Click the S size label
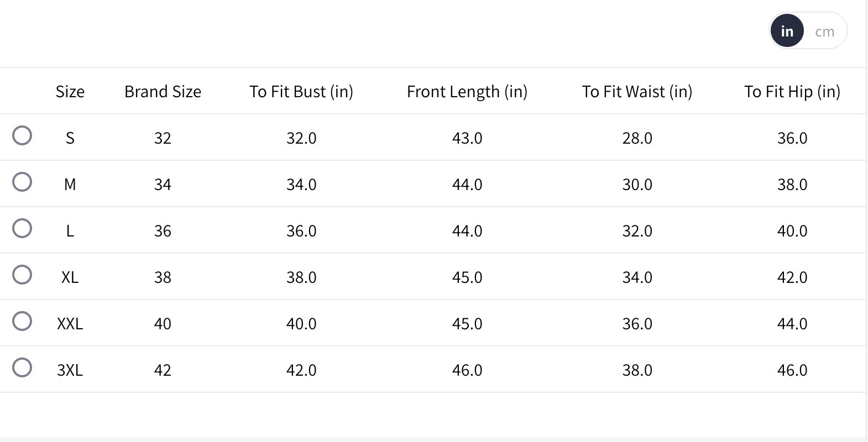This screenshot has height=442, width=868. 70,138
